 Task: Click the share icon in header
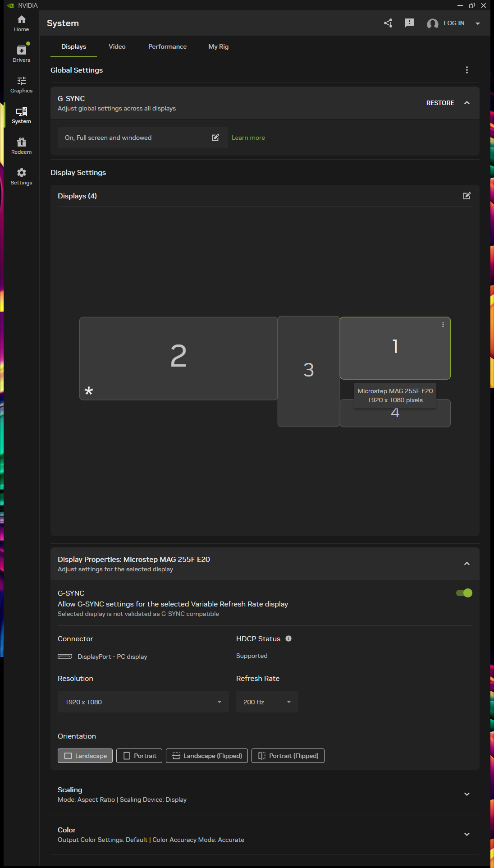(388, 23)
